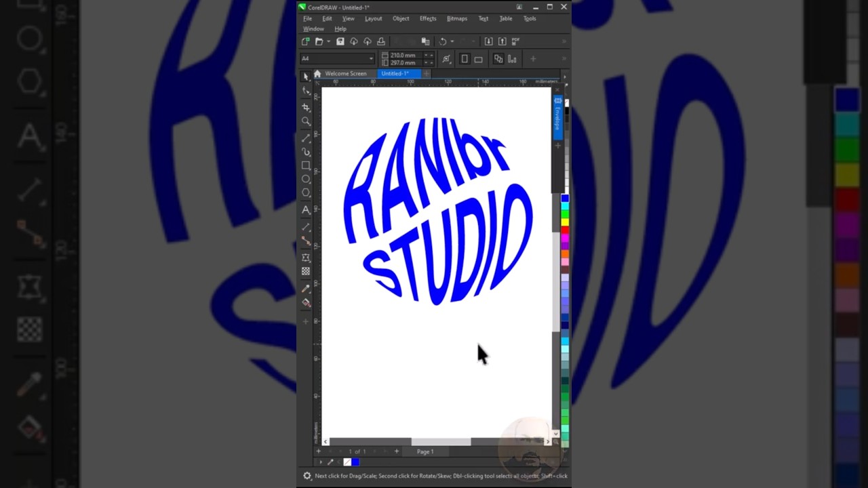
Task: Open the View menu
Action: pyautogui.click(x=348, y=18)
